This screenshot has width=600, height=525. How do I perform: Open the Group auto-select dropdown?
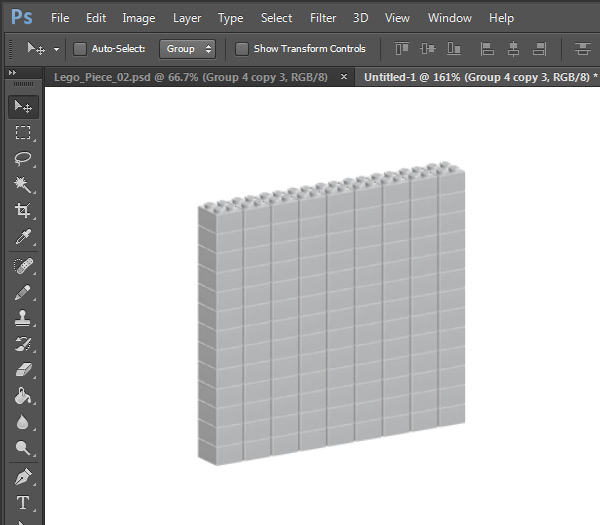coord(188,49)
